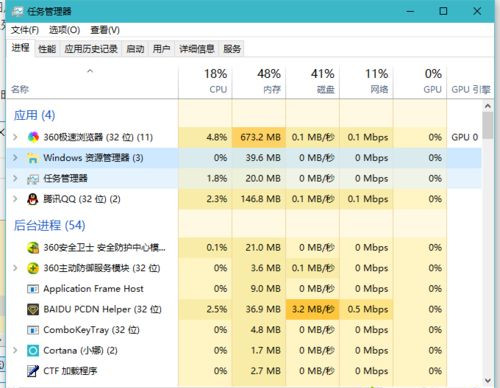This screenshot has width=500, height=388.
Task: Click the 360极速浏览器 browser icon
Action: click(33, 137)
